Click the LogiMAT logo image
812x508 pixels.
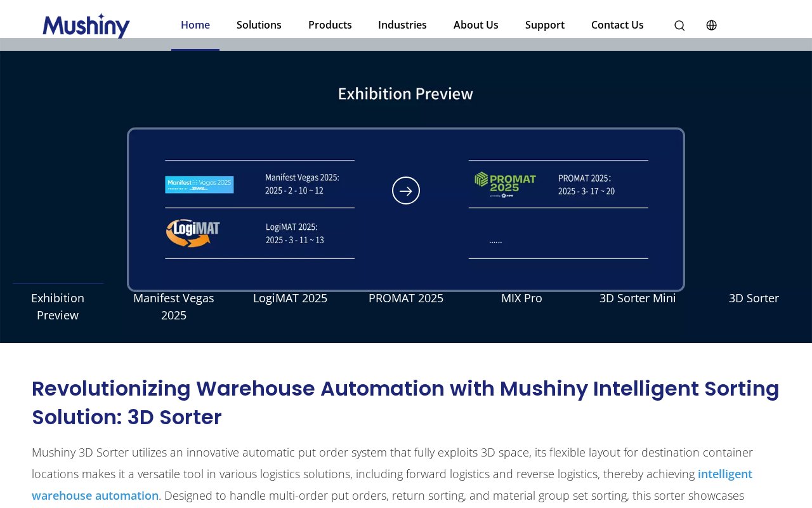(193, 233)
